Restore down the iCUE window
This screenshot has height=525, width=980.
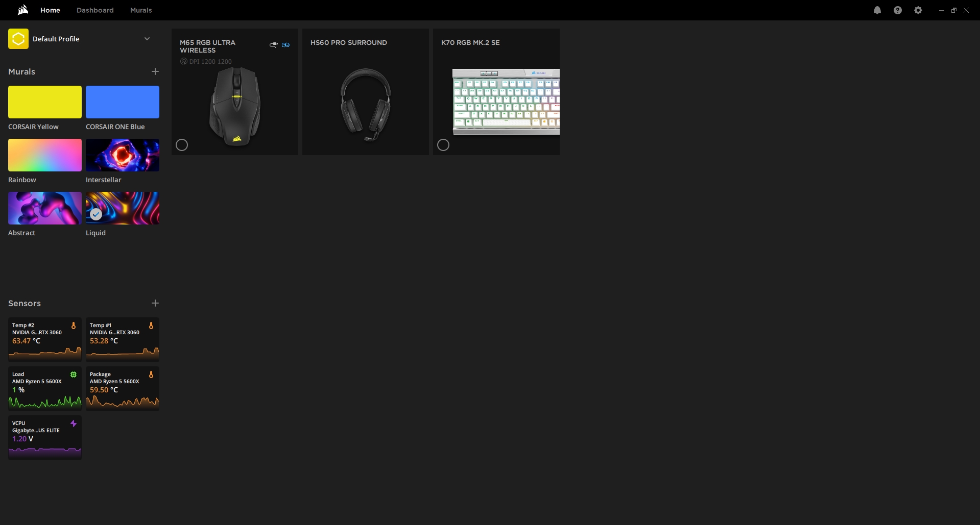953,10
